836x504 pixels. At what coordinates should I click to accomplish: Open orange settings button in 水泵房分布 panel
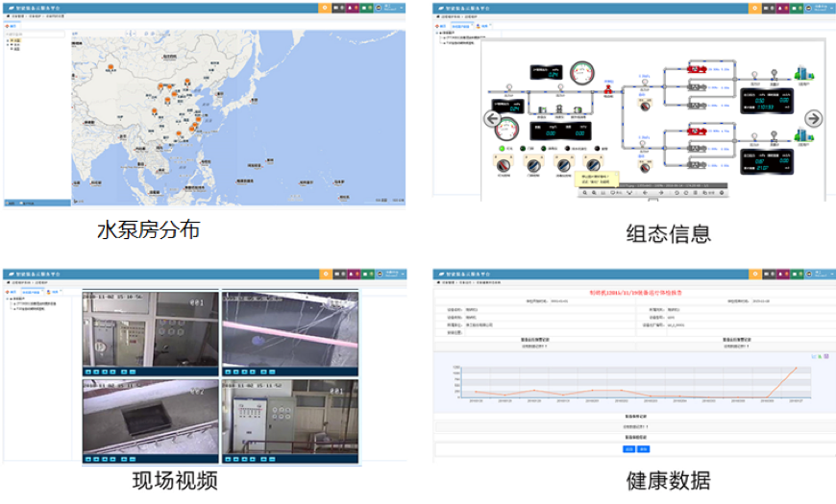click(325, 8)
